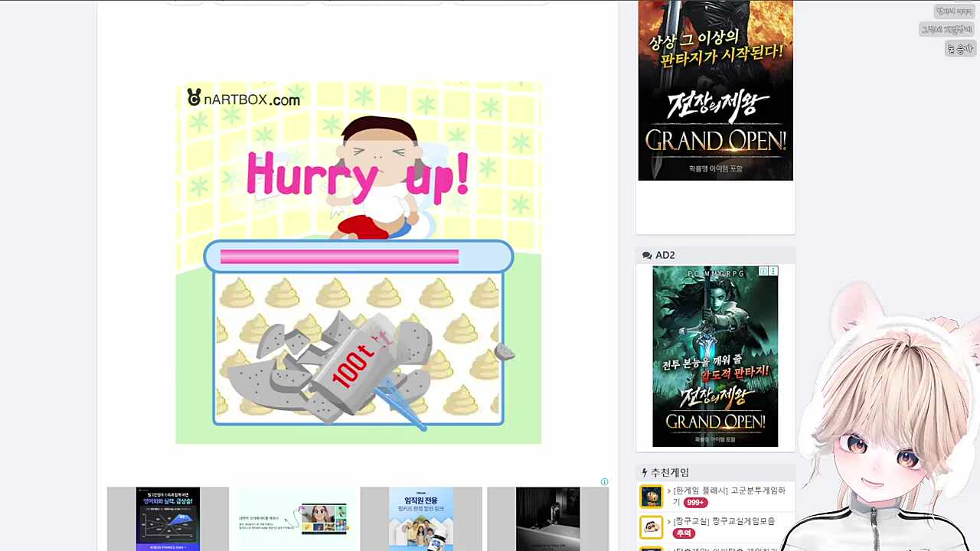Open the 임직원 전용 family ad thumbnail

point(421,519)
